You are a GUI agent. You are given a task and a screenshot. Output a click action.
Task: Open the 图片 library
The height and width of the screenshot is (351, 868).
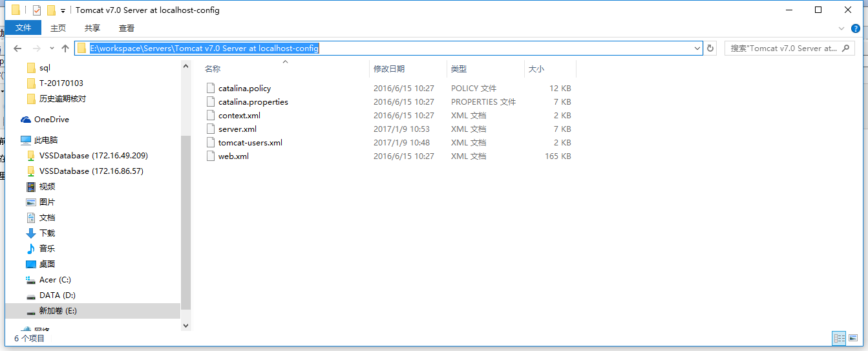[47, 202]
